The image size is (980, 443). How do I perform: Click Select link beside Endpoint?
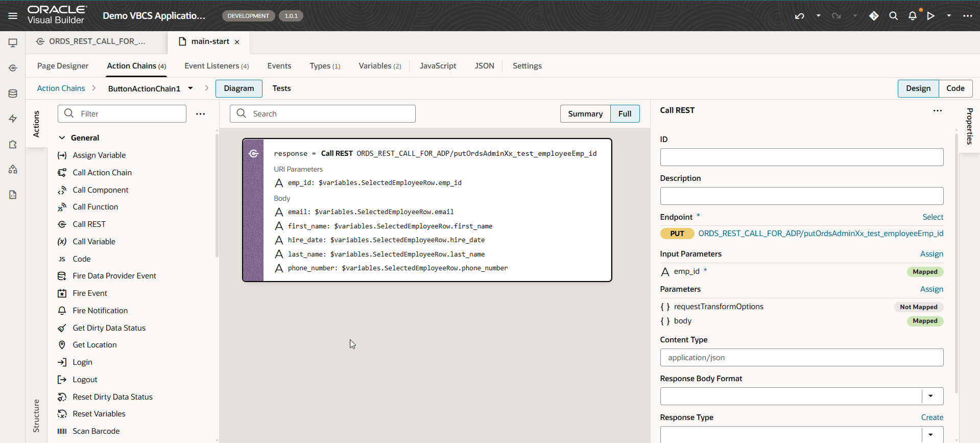(x=933, y=217)
